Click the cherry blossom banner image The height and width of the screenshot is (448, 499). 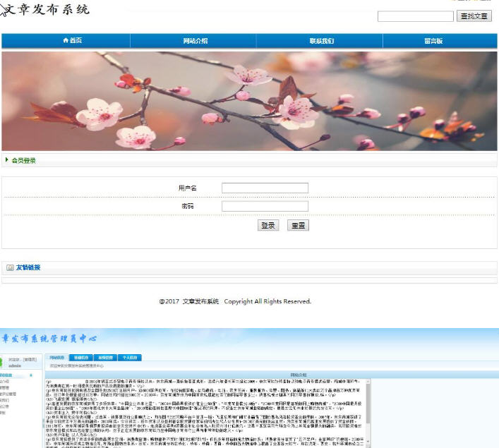tap(249, 100)
